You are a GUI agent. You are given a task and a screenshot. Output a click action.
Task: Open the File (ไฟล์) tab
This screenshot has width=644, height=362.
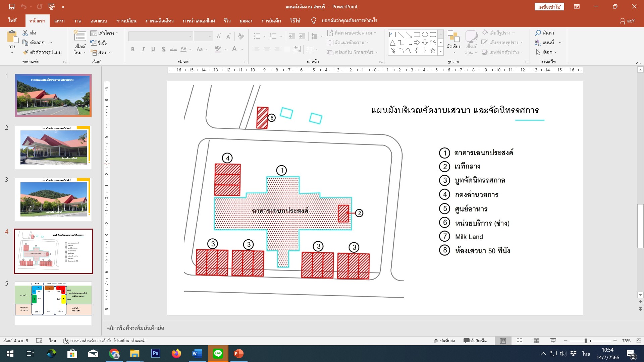tap(12, 20)
